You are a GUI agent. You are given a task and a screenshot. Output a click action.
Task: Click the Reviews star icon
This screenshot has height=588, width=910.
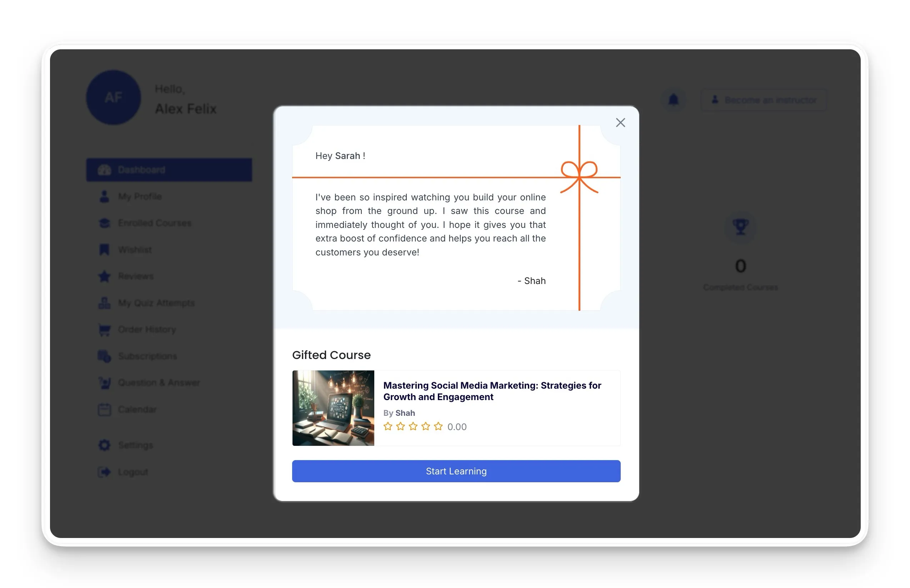(x=104, y=276)
